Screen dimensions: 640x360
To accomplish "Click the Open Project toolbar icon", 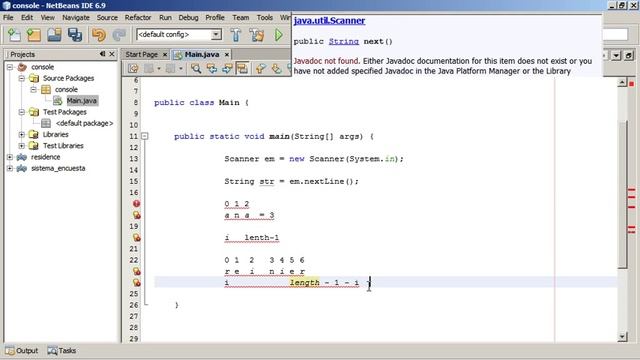I will coord(54,35).
